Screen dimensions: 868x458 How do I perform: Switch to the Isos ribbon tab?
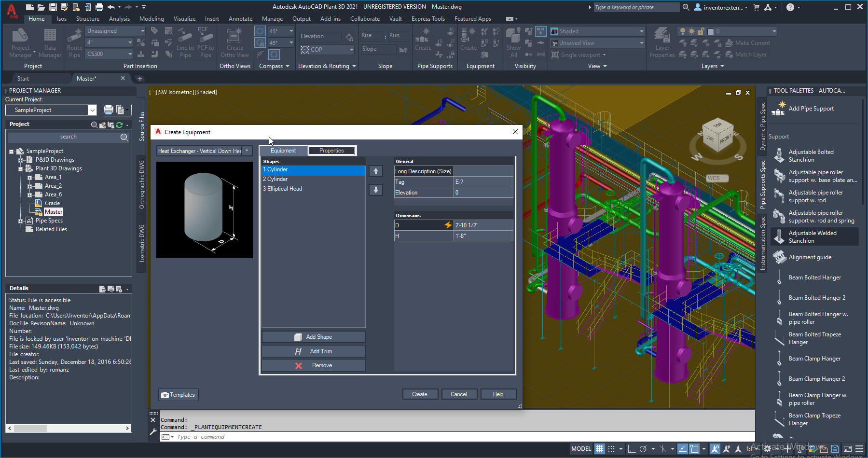tap(62, 19)
